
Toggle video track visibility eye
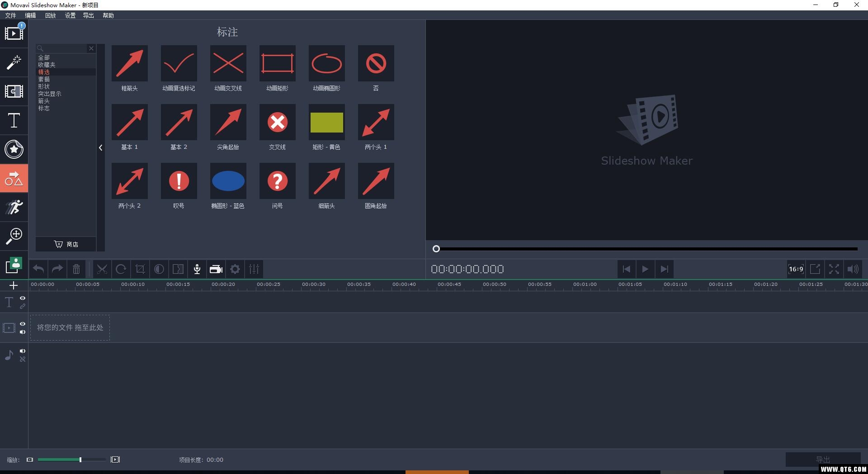23,324
